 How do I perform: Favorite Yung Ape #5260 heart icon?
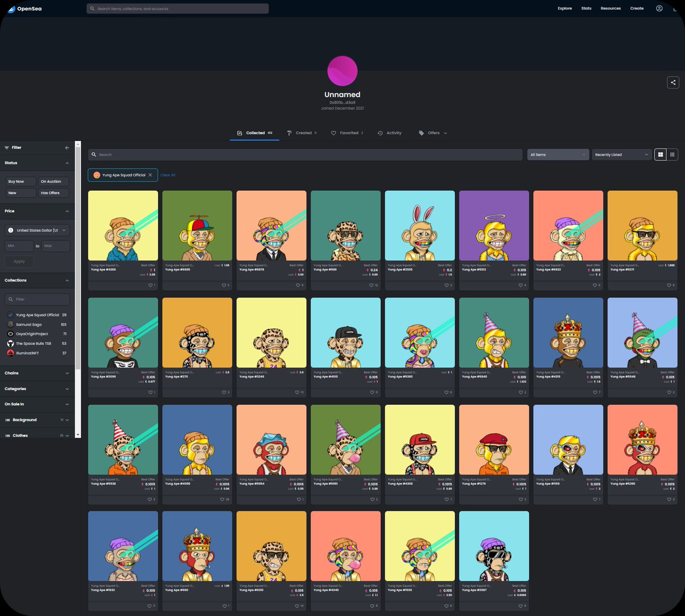point(670,500)
